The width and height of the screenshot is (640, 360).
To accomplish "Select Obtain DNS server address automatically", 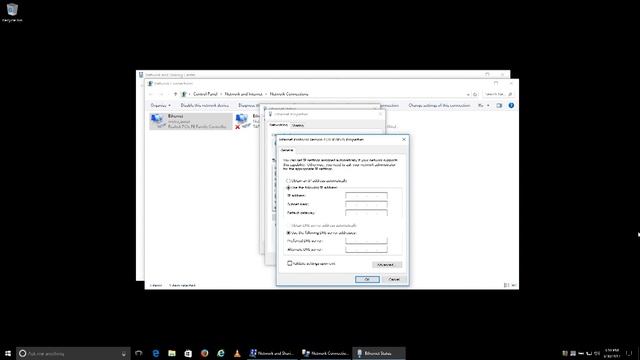I will pos(322,225).
